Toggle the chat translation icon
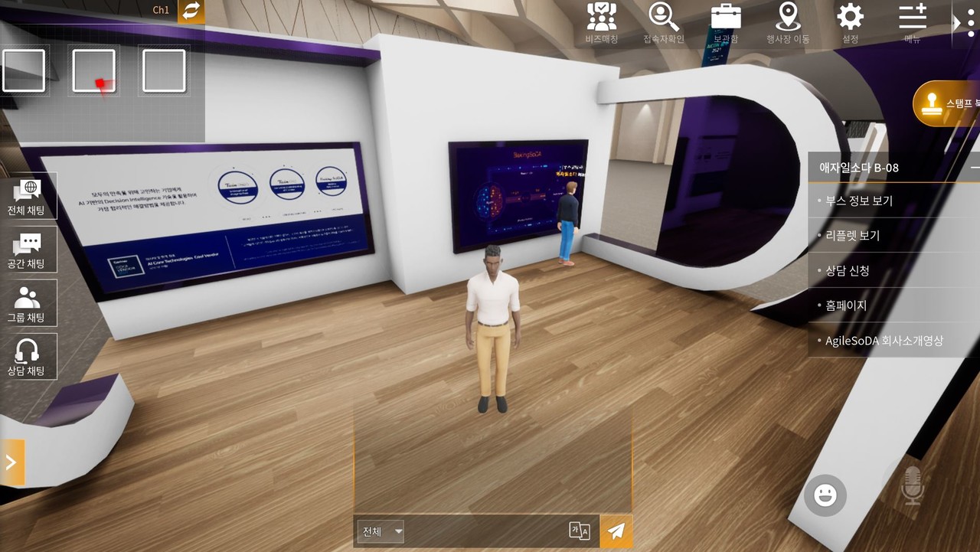Viewport: 980px width, 552px height. (x=580, y=531)
